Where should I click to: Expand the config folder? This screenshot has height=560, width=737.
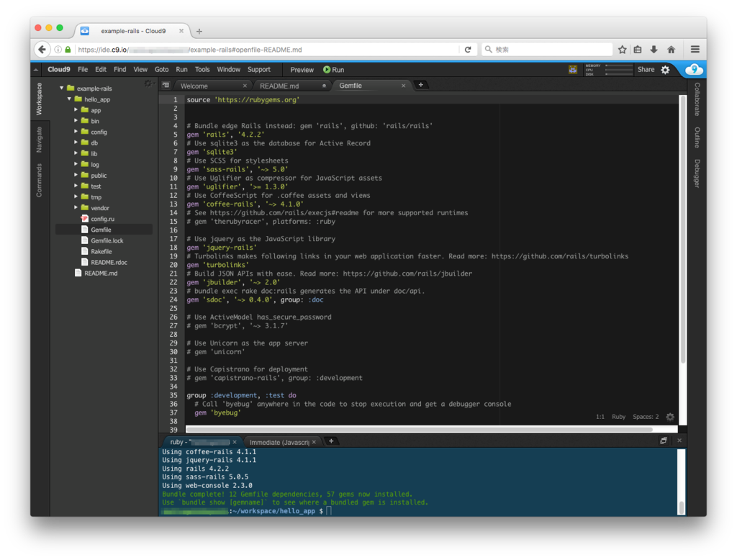pyautogui.click(x=76, y=131)
